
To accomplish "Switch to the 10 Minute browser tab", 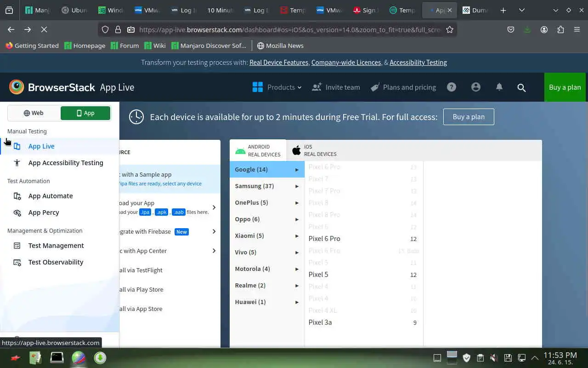I will [x=220, y=10].
